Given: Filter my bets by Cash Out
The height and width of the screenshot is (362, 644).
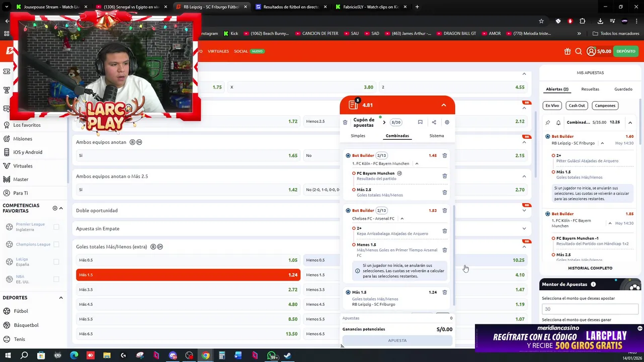Looking at the screenshot, I should point(577,106).
